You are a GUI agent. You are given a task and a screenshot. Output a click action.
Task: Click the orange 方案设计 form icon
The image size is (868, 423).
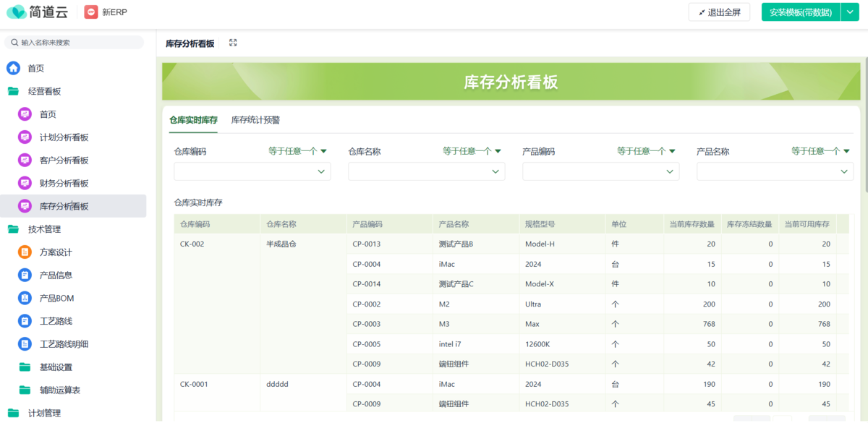(25, 252)
